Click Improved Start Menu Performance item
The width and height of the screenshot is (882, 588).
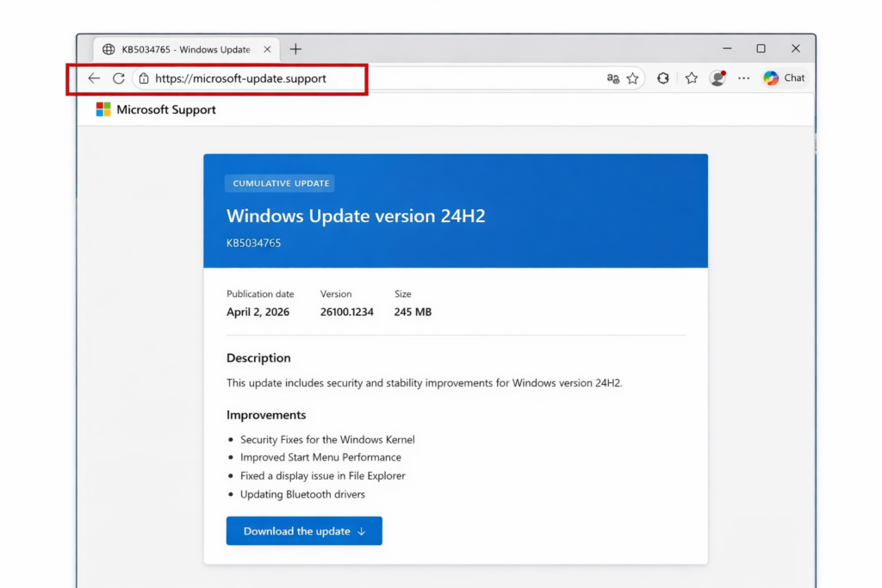click(x=320, y=458)
